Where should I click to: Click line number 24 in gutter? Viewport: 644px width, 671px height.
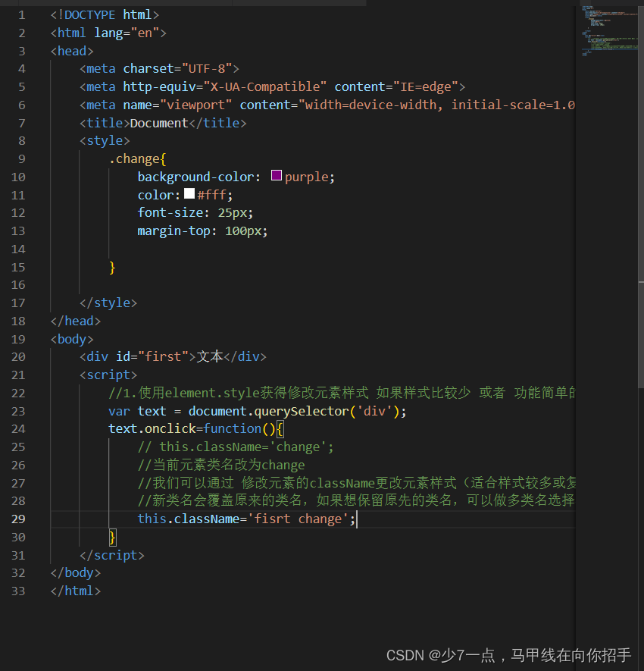pos(18,429)
